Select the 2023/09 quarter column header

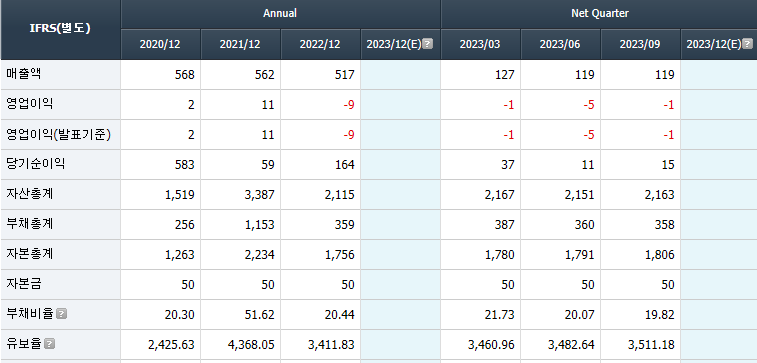coord(640,44)
